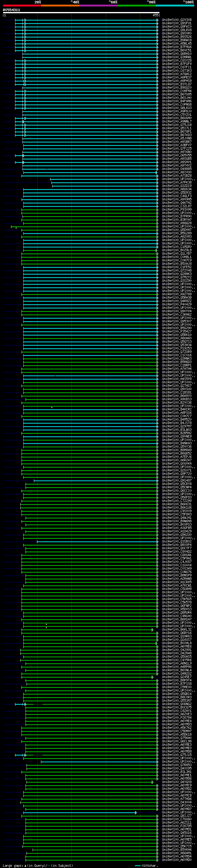Select the UniRef100_C4QLF3 entry
197x868 pixels.
pyautogui.click(x=177, y=196)
